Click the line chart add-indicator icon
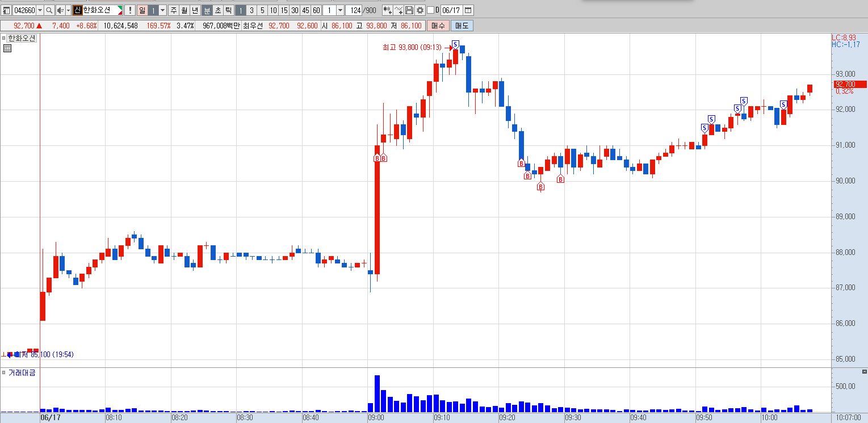Image resolution: width=868 pixels, height=423 pixels. [398, 10]
